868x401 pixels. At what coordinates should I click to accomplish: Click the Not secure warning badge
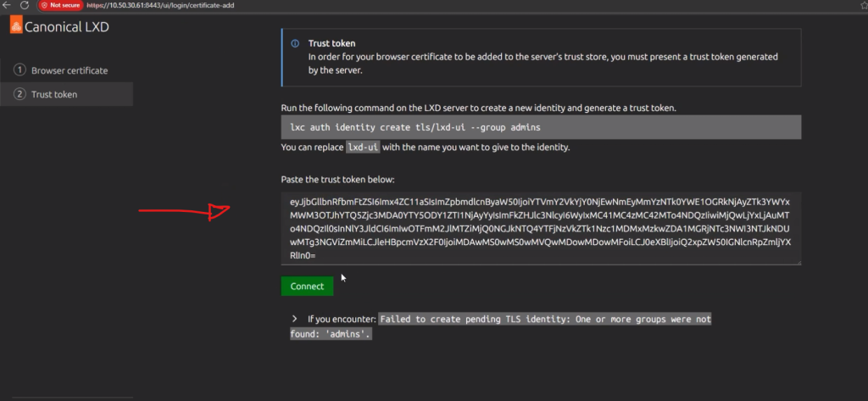click(61, 5)
